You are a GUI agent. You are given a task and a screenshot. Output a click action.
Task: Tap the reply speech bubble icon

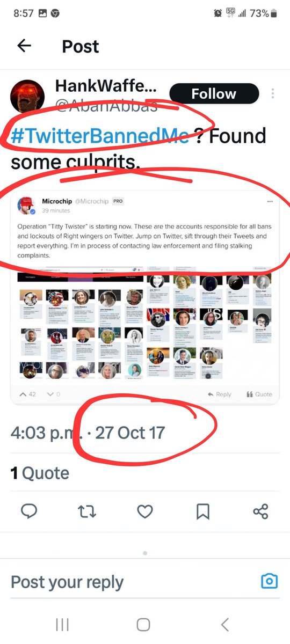pos(29,512)
